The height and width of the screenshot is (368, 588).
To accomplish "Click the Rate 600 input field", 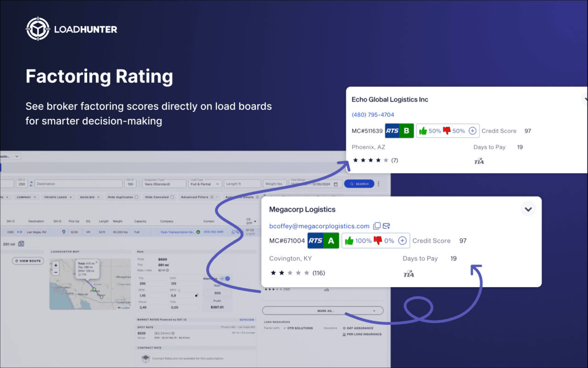I will (217, 293).
